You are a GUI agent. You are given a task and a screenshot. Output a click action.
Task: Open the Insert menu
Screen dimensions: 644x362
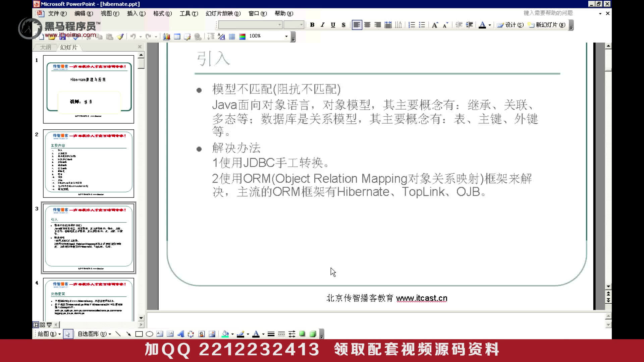(136, 13)
